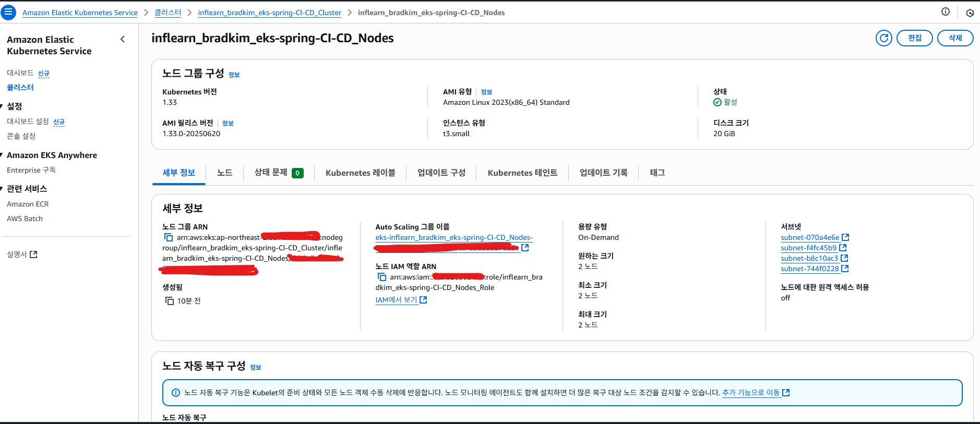Open inflearn_bradkim_eks-spring-CI-CD_Cluster breadcrumb
This screenshot has height=424, width=980.
(x=270, y=13)
